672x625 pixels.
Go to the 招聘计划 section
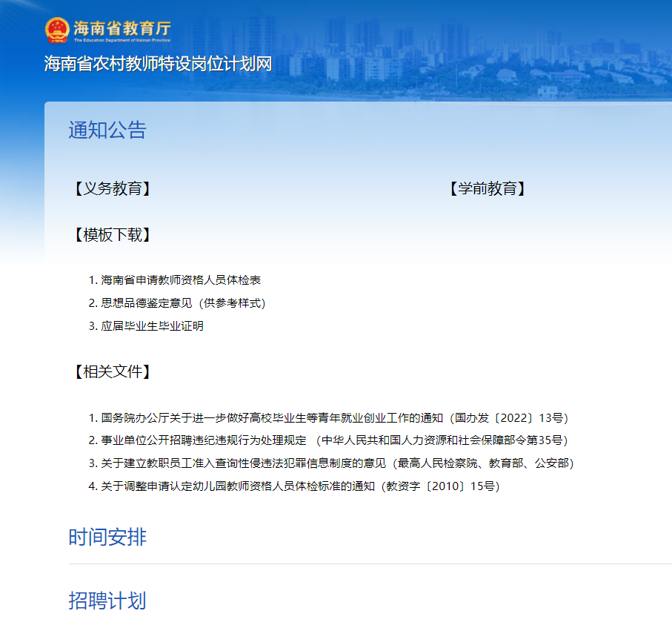pyautogui.click(x=107, y=601)
